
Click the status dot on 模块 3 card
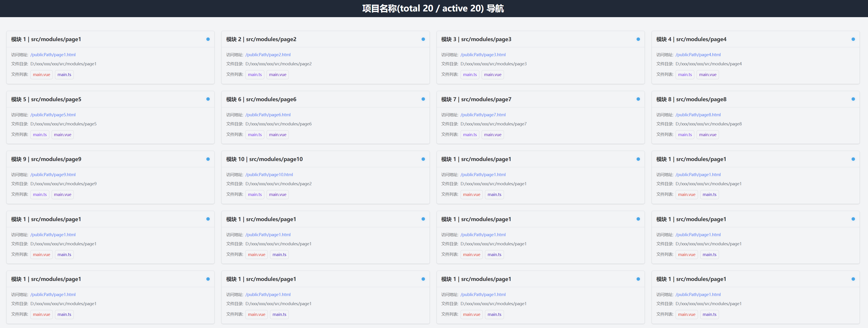point(638,39)
